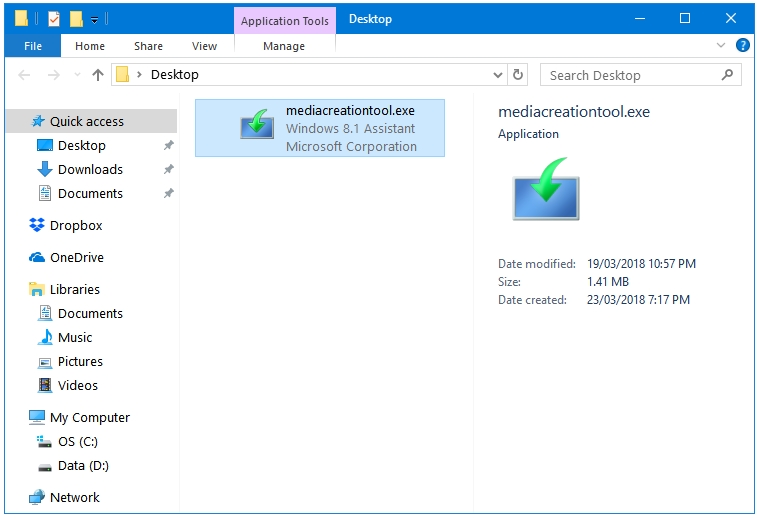Click the Quick access star icon

[x=38, y=121]
